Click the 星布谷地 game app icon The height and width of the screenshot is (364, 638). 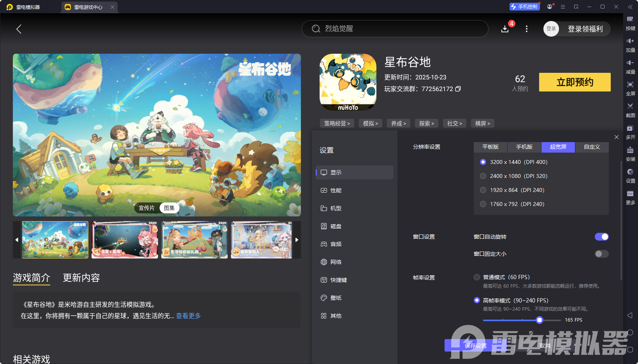pos(348,82)
